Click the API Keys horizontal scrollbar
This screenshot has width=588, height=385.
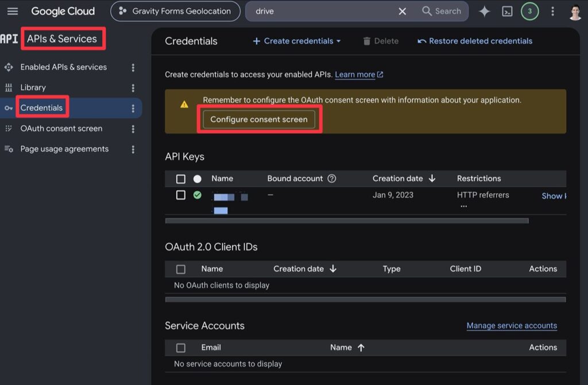(347, 221)
